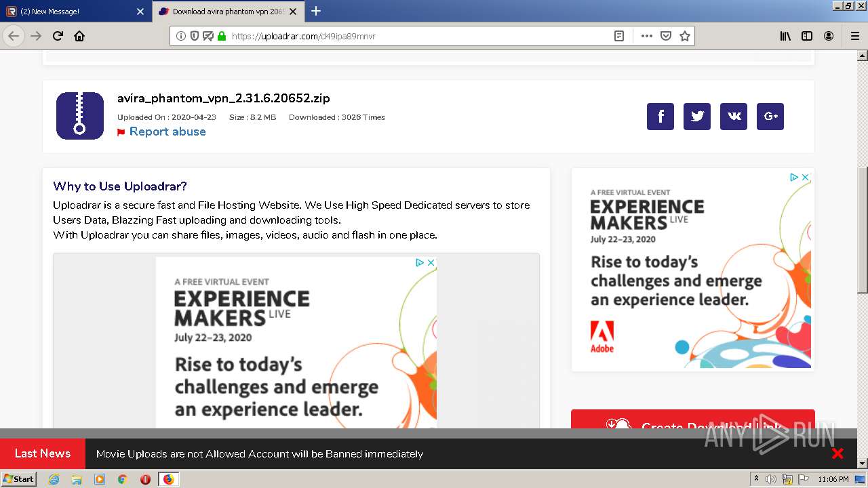Screen dimensions: 868x488
Task: Switch to the "(2) New Message!" tab
Action: (x=75, y=12)
